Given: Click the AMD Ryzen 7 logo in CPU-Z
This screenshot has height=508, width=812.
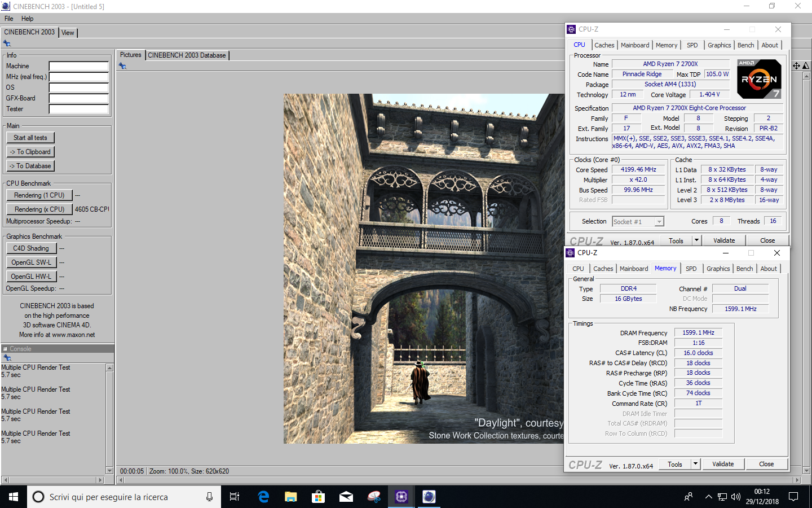Looking at the screenshot, I should [760, 79].
